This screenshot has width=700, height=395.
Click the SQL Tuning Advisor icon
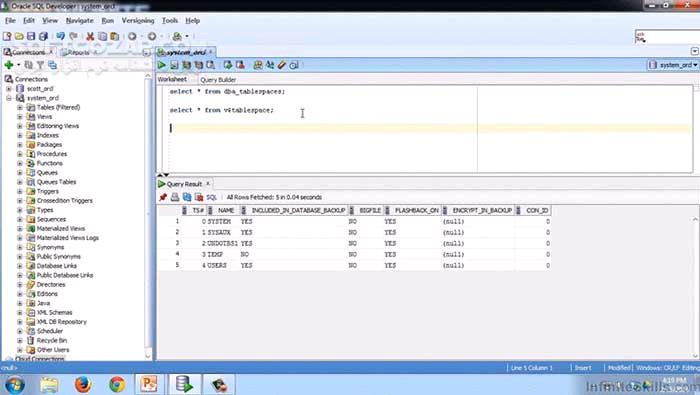pos(210,65)
